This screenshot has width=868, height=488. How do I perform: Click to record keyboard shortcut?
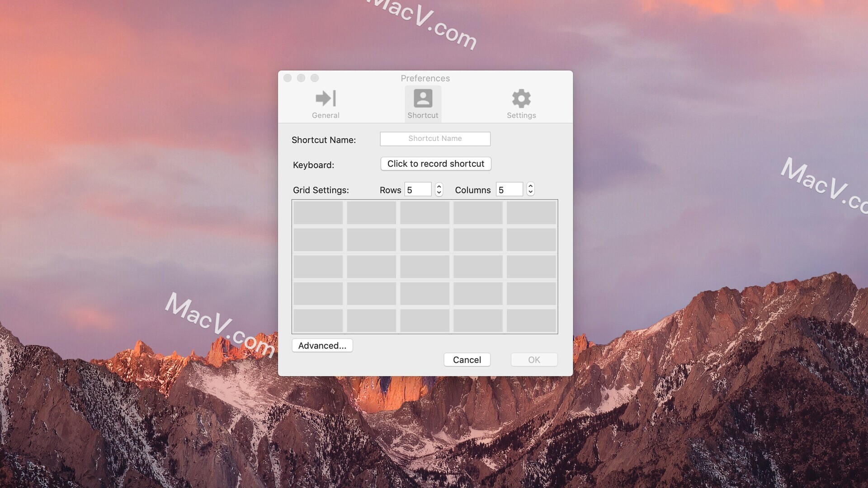435,163
